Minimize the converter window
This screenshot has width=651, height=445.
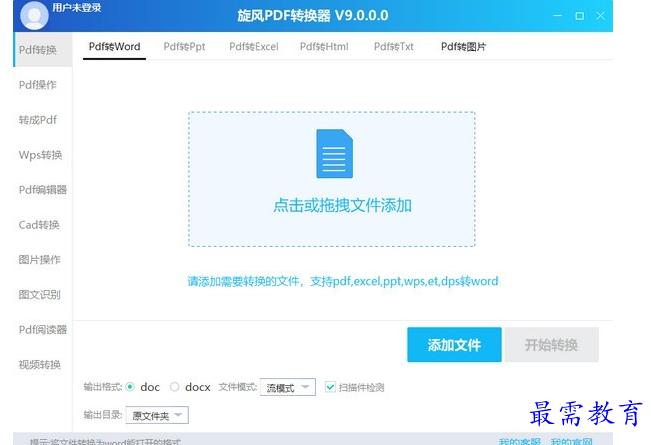[x=558, y=16]
